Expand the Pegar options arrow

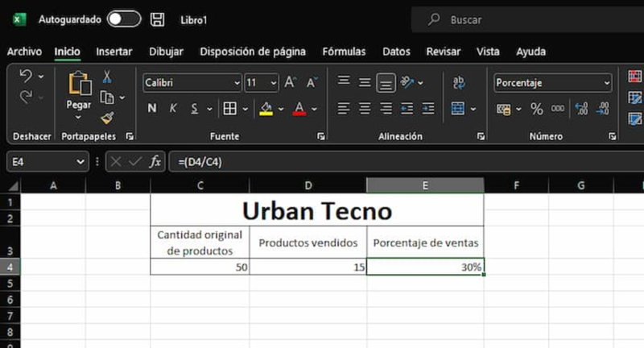pos(78,118)
